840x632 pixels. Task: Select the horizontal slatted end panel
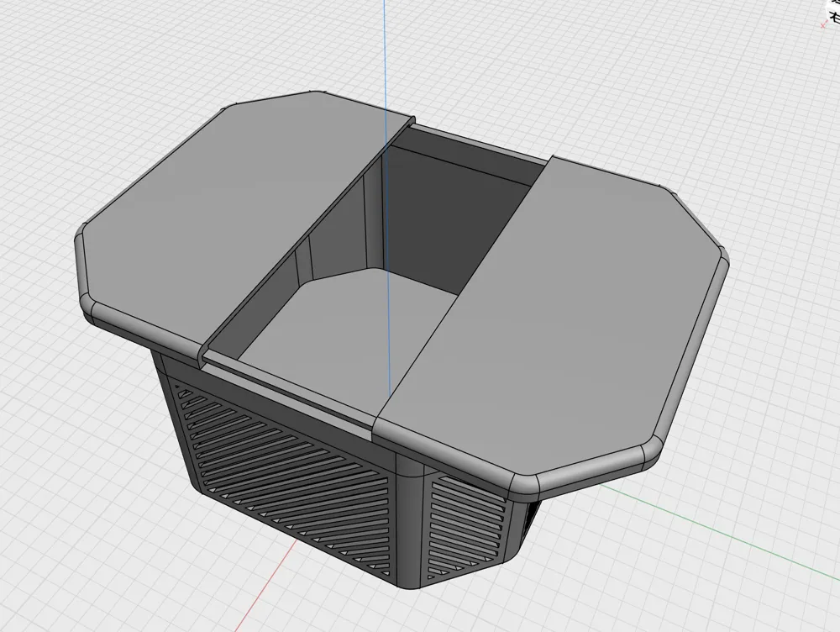click(x=465, y=528)
